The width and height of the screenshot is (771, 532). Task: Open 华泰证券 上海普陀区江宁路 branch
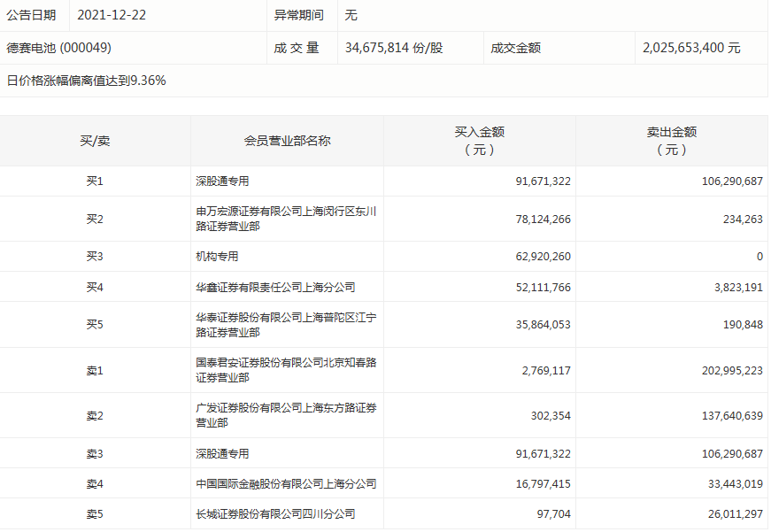(286, 324)
